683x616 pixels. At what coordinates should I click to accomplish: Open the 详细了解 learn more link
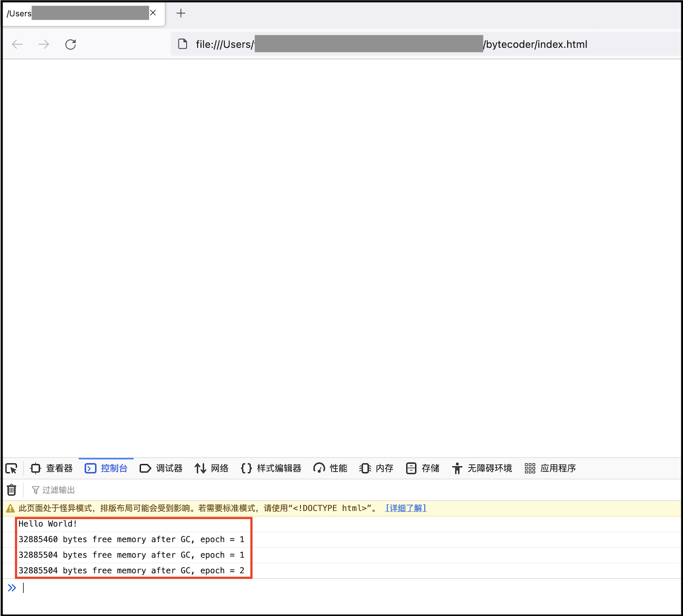tap(406, 508)
